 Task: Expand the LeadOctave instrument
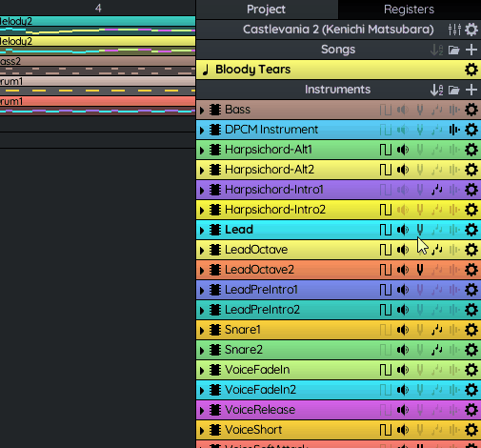tap(202, 250)
